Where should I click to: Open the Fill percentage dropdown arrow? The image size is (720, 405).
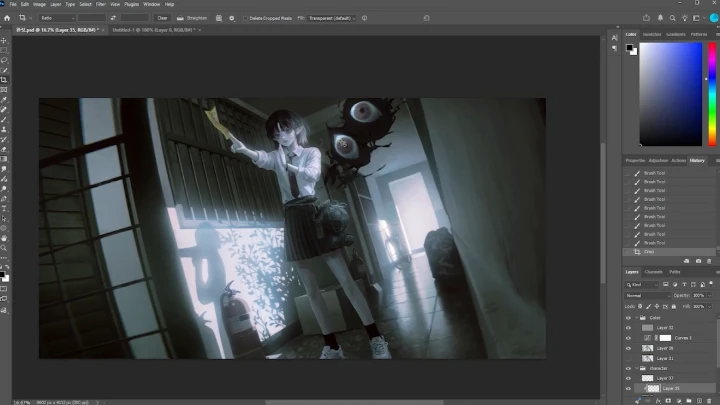coord(710,306)
